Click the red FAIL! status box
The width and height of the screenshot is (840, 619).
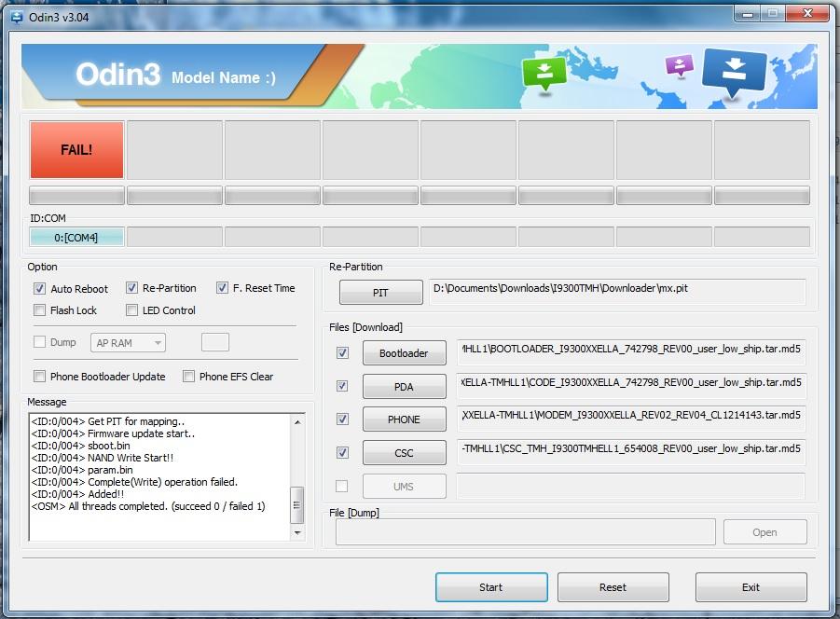tap(76, 150)
